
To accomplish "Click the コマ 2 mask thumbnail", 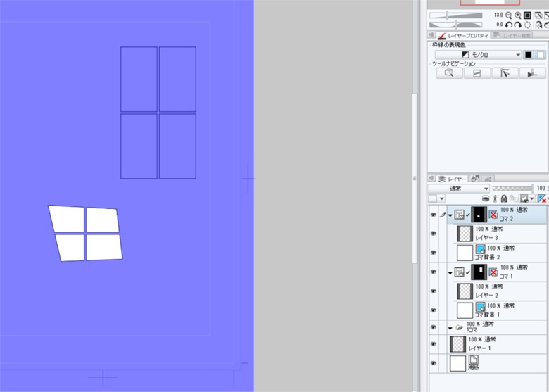I will point(479,215).
